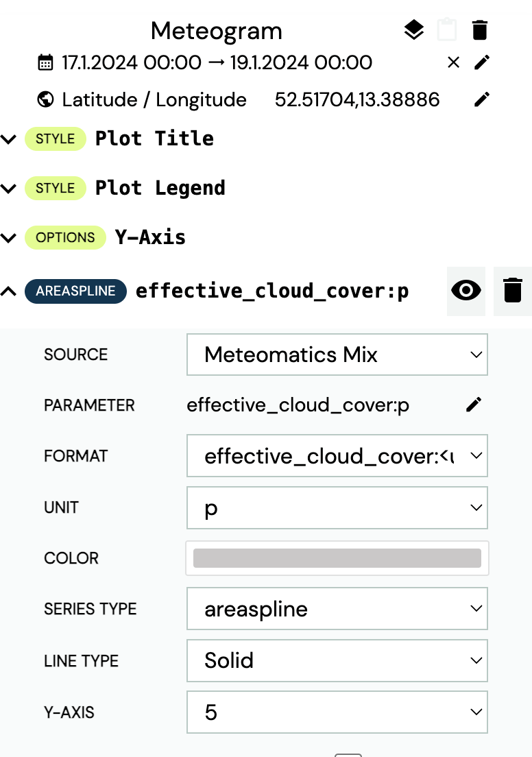
Task: Click the gray Color swatch
Action: (337, 558)
